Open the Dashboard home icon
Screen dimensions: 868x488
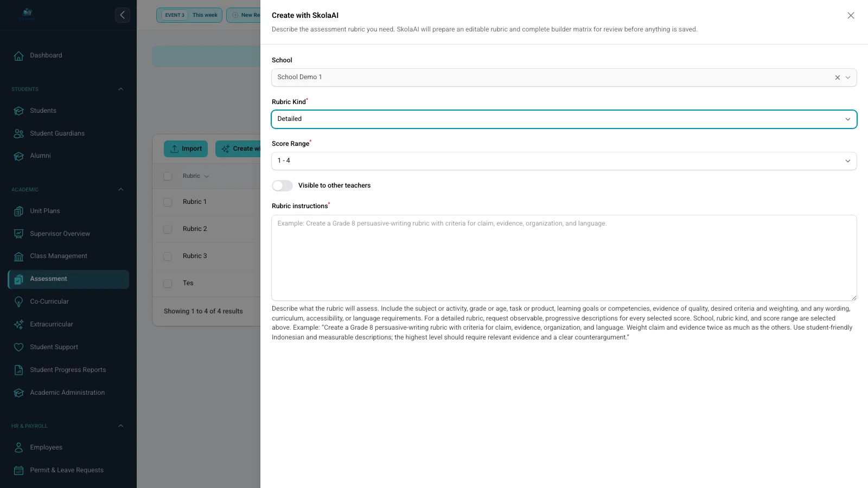coord(19,56)
